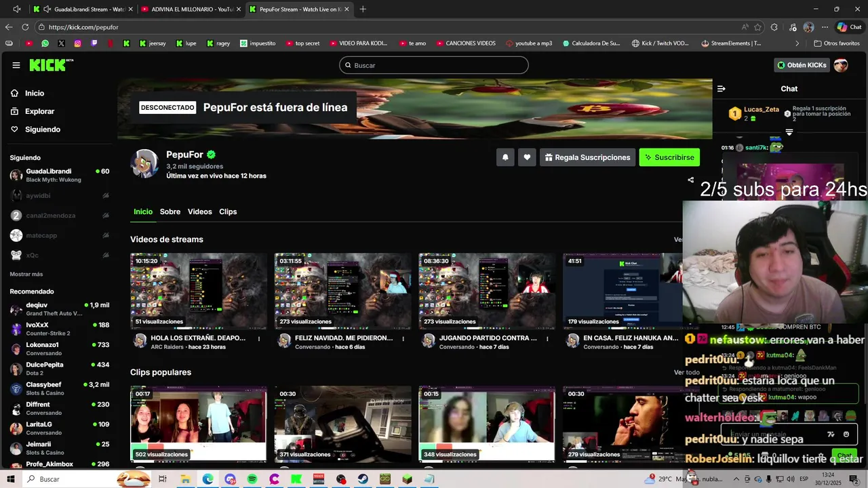Click the PepuFor profile avatar

pyautogui.click(x=144, y=164)
